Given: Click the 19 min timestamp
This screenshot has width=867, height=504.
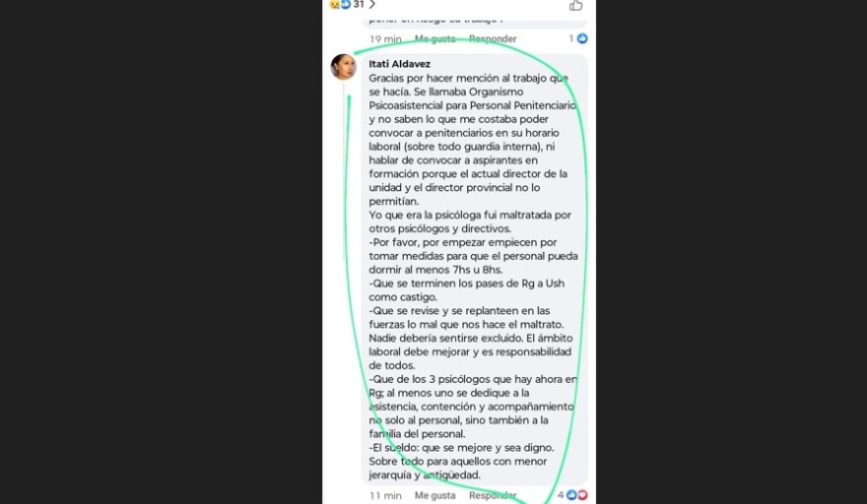Looking at the screenshot, I should [385, 39].
